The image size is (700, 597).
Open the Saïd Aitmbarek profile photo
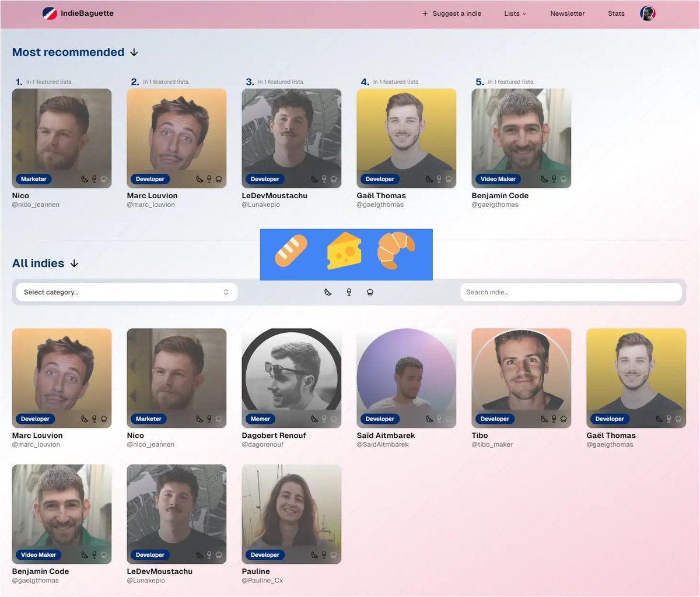[x=406, y=378]
